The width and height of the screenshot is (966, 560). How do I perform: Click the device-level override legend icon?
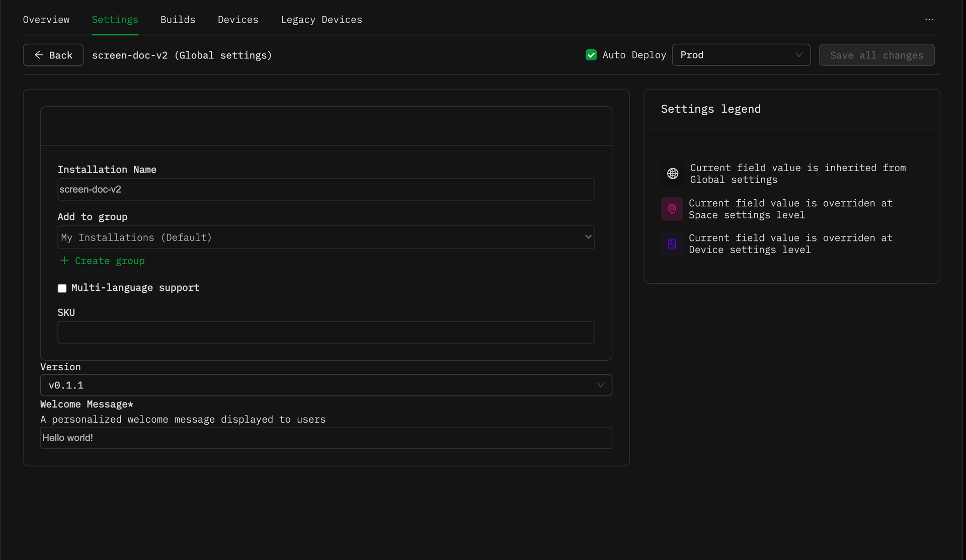click(672, 244)
